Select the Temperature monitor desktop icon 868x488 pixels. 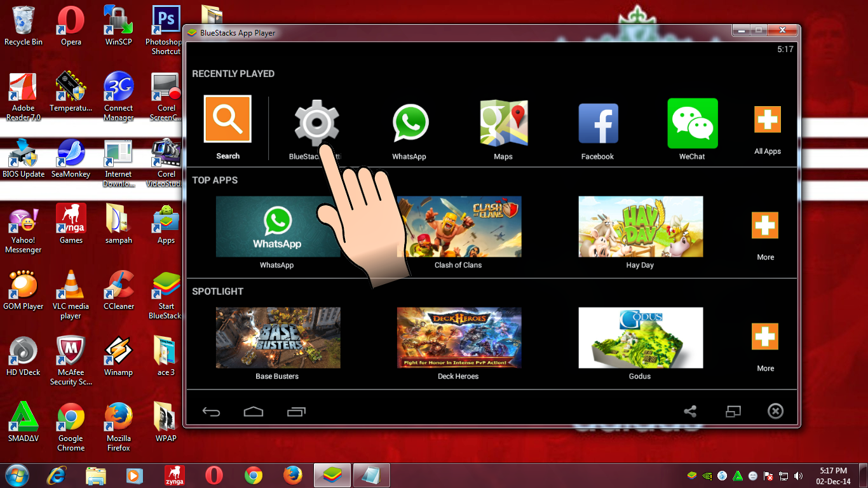tap(71, 92)
